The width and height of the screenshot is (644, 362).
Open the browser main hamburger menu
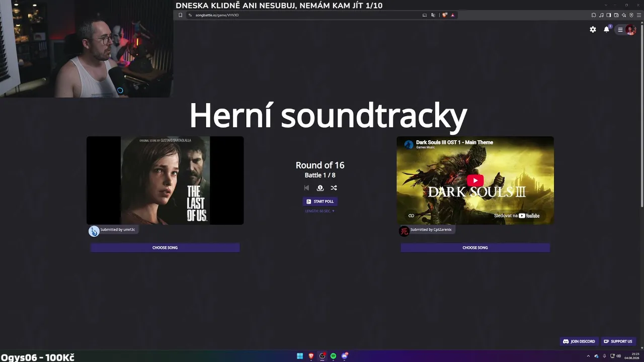click(639, 15)
